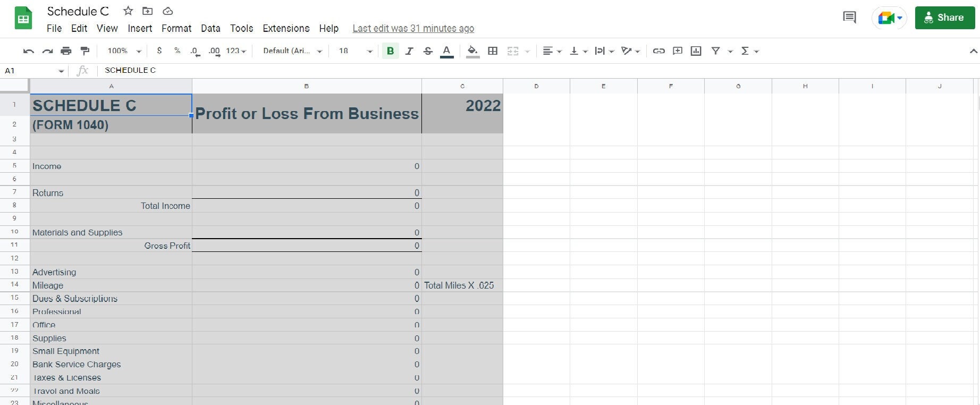Click the Redo icon
This screenshot has height=405, width=980.
click(47, 51)
